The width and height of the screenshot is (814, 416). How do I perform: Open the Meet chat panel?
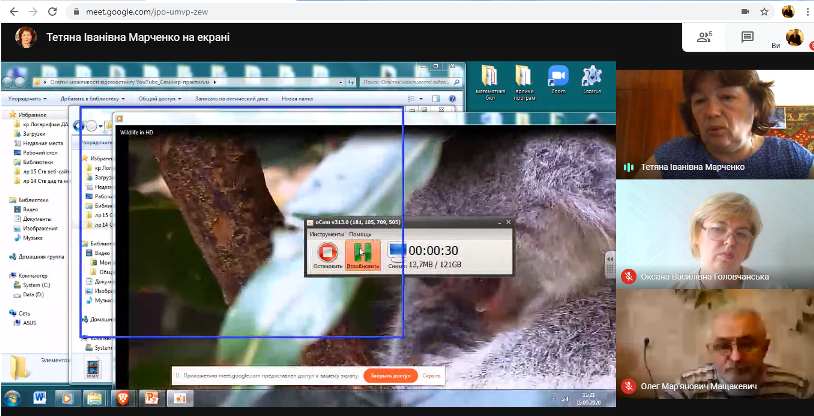click(x=746, y=37)
